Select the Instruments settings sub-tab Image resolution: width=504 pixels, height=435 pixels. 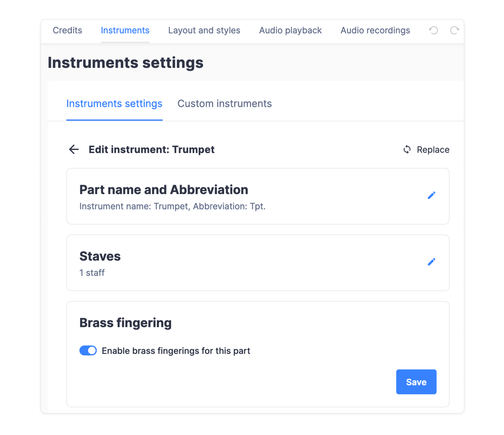pos(114,104)
